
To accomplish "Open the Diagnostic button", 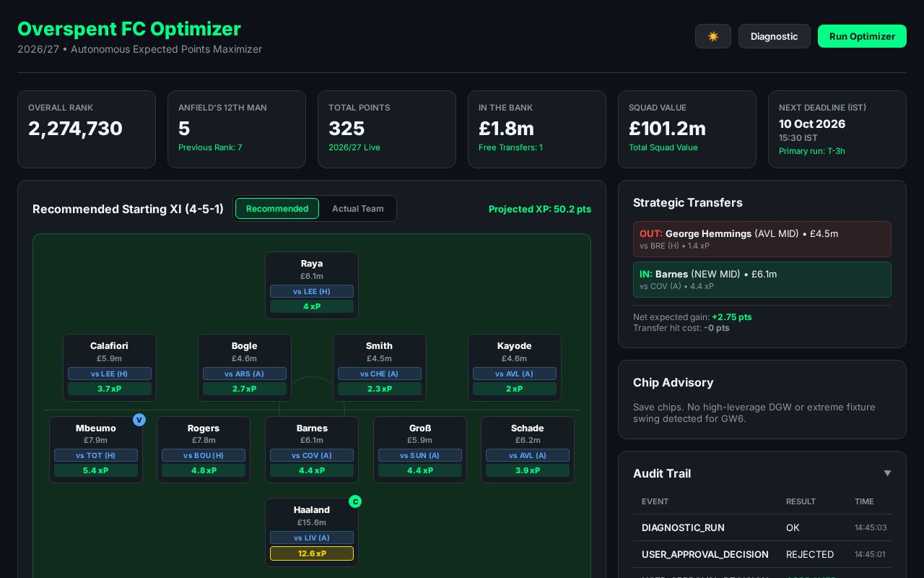I will point(775,36).
